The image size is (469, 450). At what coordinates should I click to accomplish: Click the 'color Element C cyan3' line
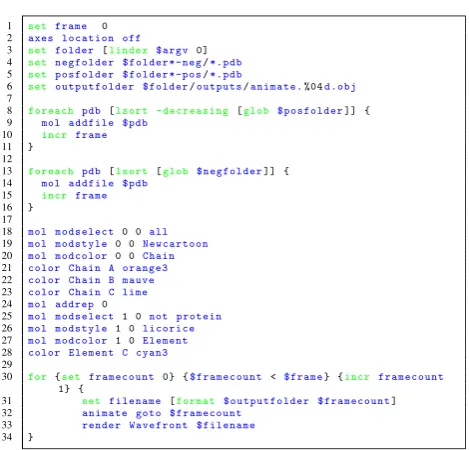point(98,353)
